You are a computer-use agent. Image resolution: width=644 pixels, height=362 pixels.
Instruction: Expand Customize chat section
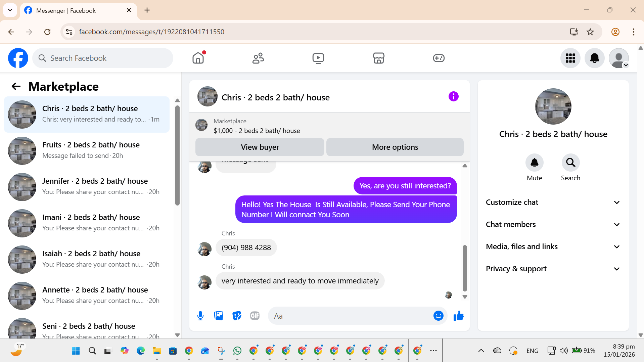coord(553,202)
